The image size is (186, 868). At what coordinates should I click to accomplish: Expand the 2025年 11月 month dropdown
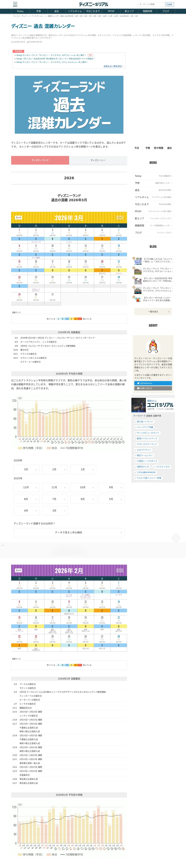point(55,487)
